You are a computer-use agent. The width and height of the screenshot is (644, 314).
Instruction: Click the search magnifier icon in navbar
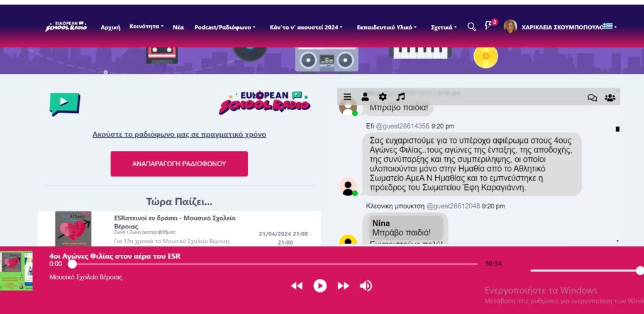click(x=472, y=27)
